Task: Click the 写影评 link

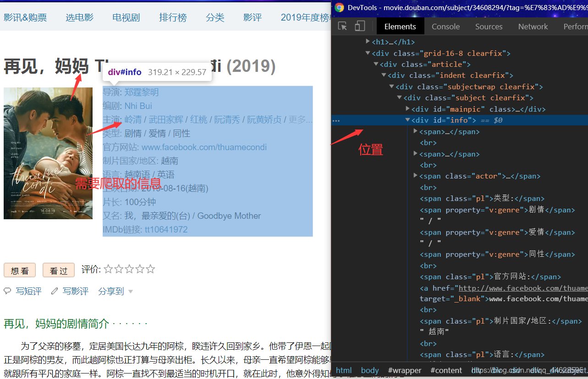Action: pos(76,291)
